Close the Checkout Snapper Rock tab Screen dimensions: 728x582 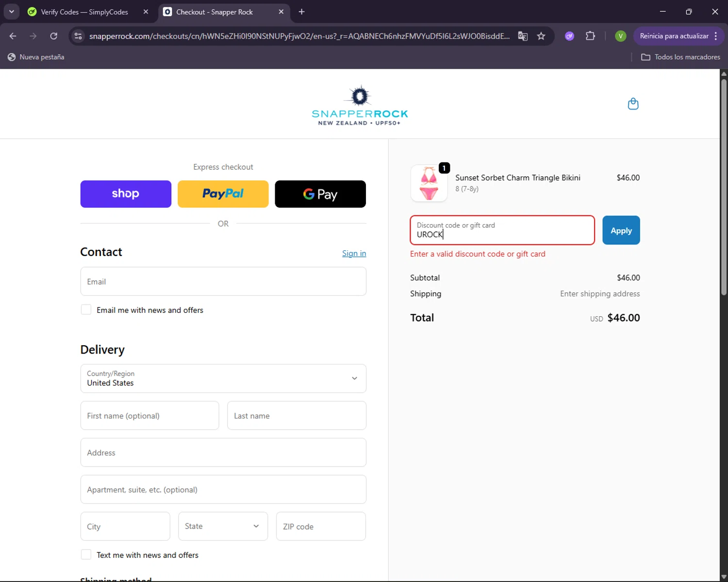click(281, 12)
